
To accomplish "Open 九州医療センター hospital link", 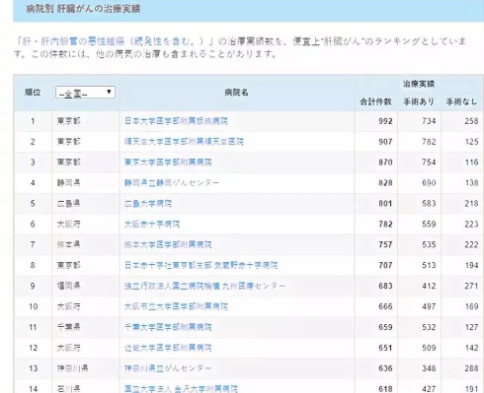I will (205, 286).
